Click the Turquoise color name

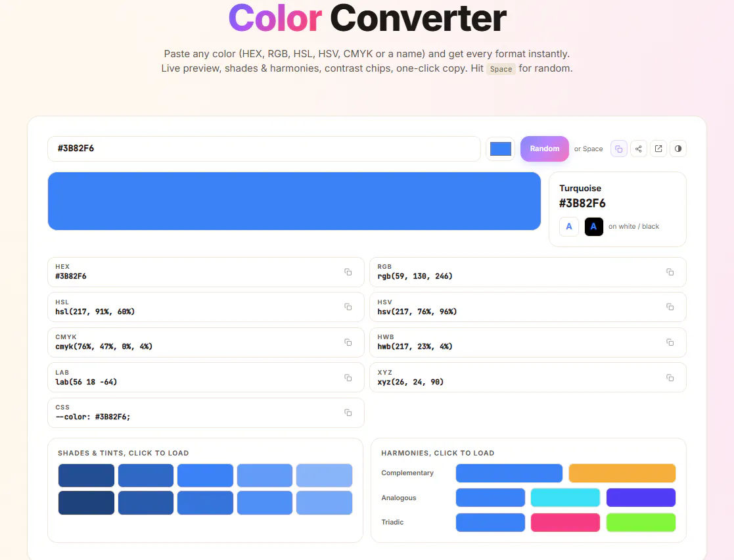point(580,188)
